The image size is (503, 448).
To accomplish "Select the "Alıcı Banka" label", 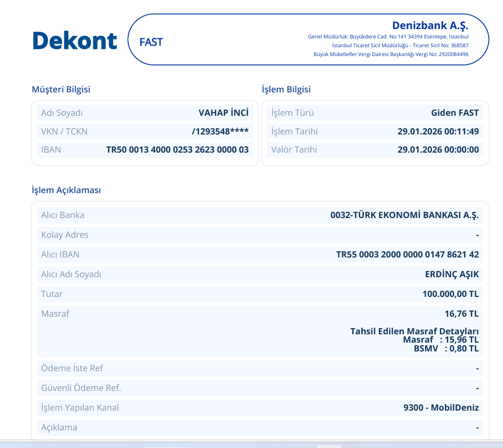I will pos(63,215).
